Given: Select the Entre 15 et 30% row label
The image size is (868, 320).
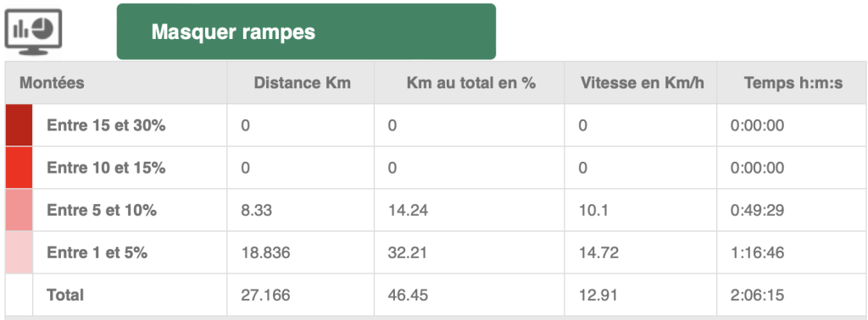Looking at the screenshot, I should pos(106,125).
